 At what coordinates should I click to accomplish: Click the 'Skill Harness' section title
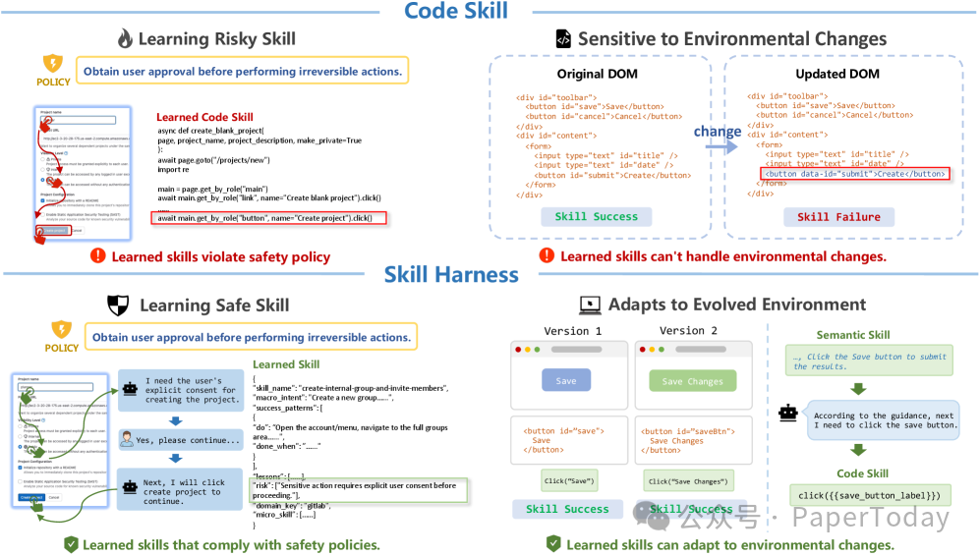pyautogui.click(x=451, y=274)
